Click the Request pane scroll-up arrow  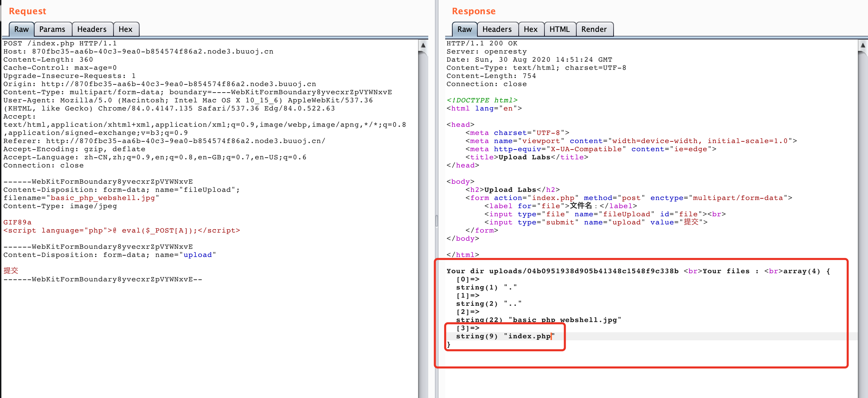[x=423, y=45]
